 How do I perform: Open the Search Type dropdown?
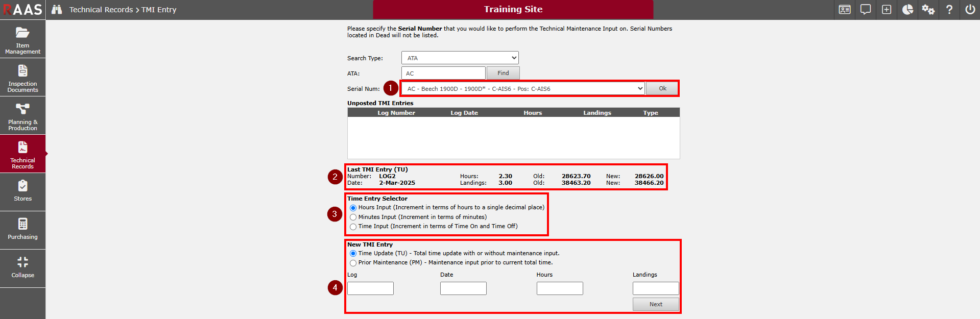pyautogui.click(x=460, y=58)
